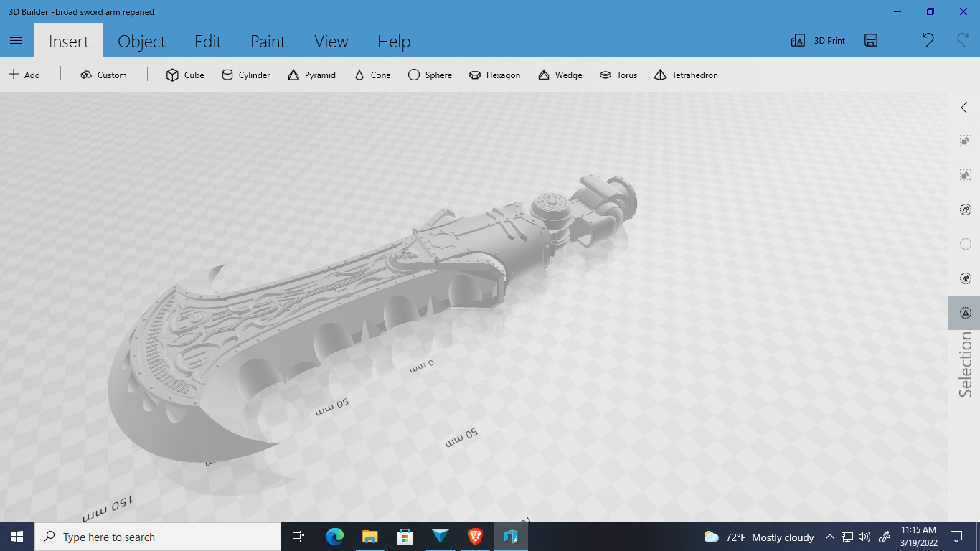980x551 pixels.
Task: Click the highlighted single-triangle selection icon
Action: click(966, 313)
